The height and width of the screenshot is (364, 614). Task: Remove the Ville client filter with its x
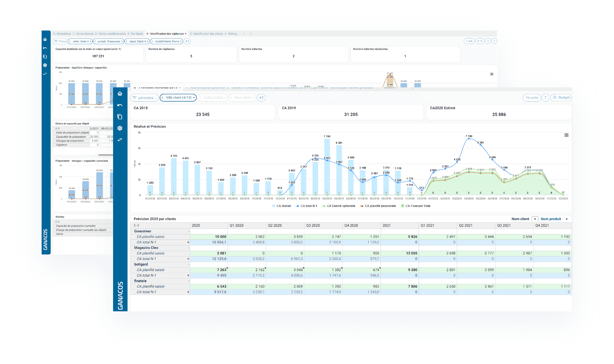(x=162, y=98)
